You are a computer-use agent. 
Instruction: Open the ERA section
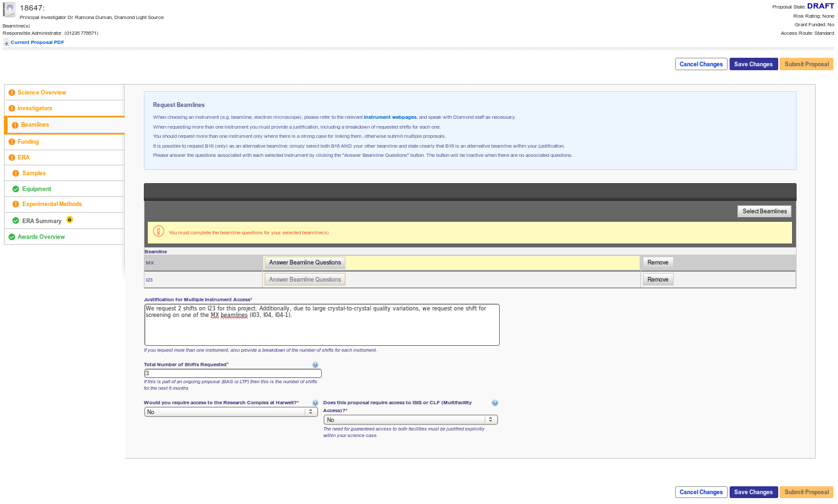click(64, 157)
